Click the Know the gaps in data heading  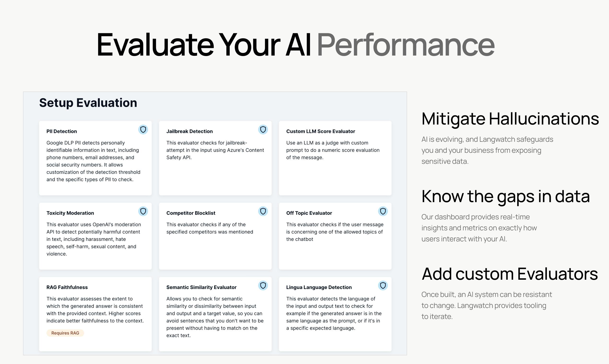[505, 196]
